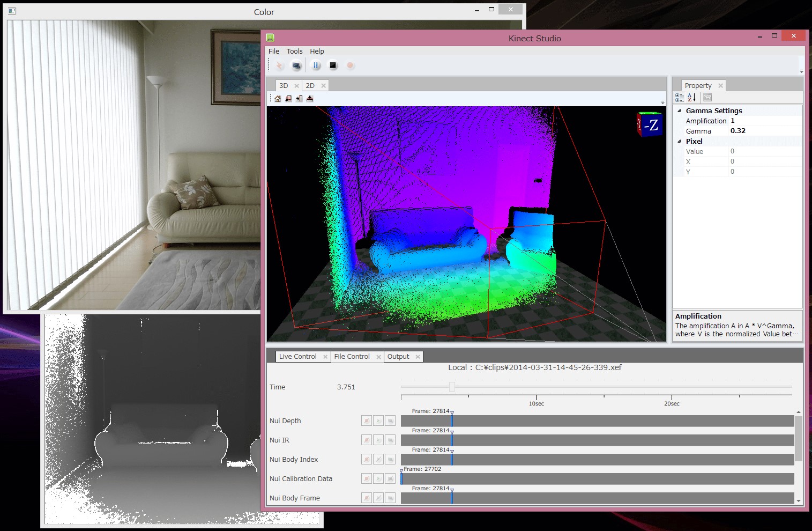The image size is (812, 531).
Task: Close the 3D tab
Action: point(297,86)
